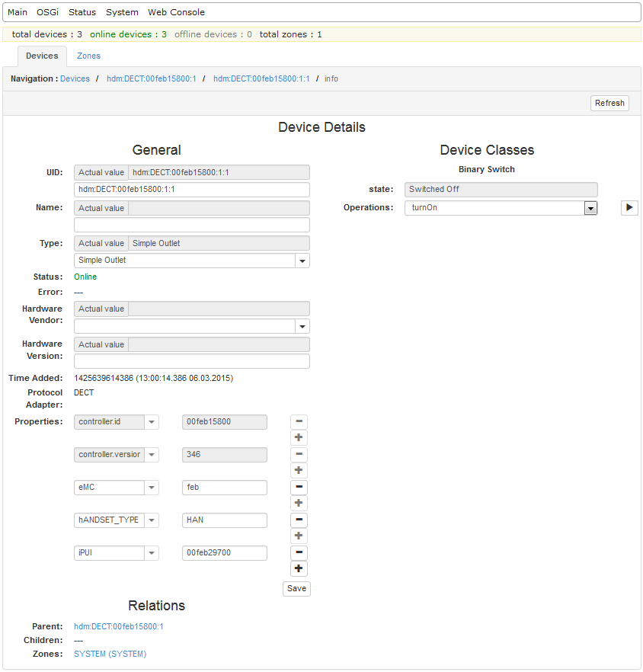Add property after iPUI row

point(299,568)
